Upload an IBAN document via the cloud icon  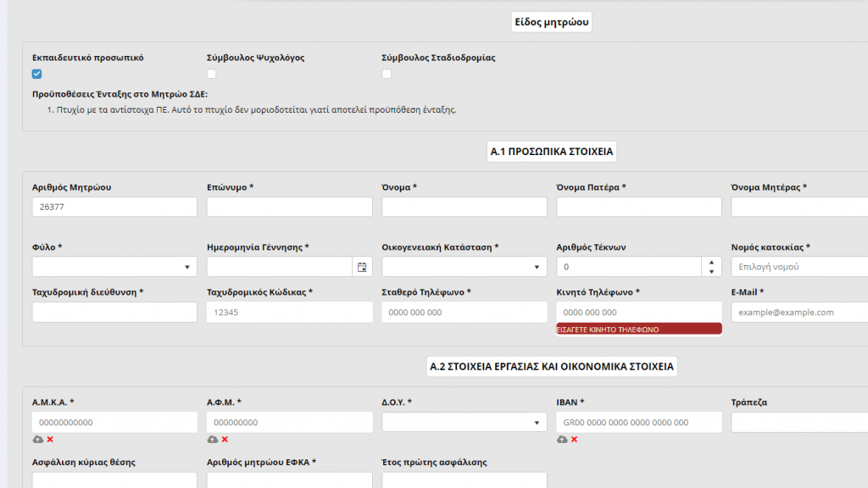[x=562, y=440]
